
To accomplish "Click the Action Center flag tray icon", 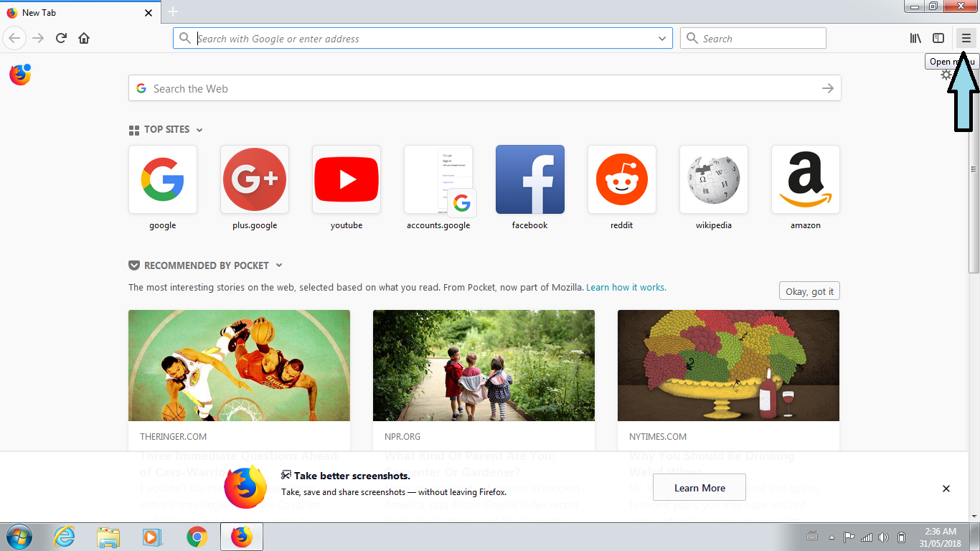I will pyautogui.click(x=849, y=537).
